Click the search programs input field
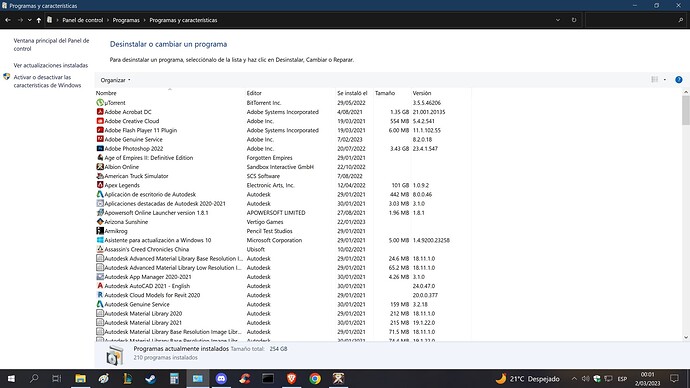This screenshot has height=388, width=690. click(x=636, y=20)
